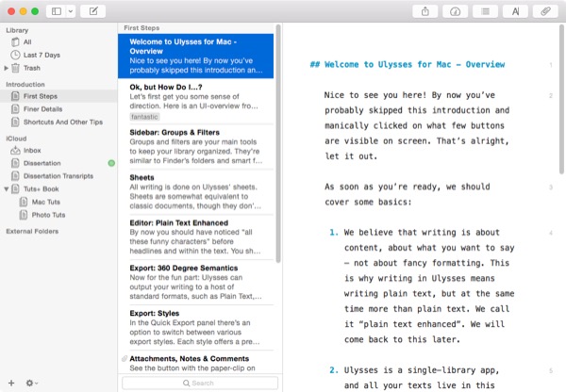Click the First Steps list header
The image size is (566, 392).
tap(141, 28)
